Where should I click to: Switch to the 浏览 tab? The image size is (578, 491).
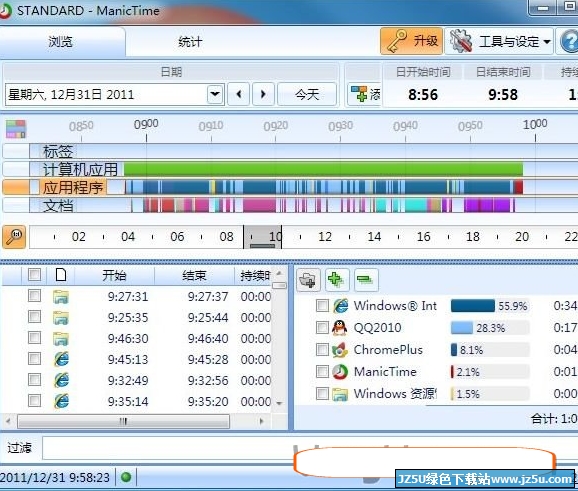[x=61, y=42]
